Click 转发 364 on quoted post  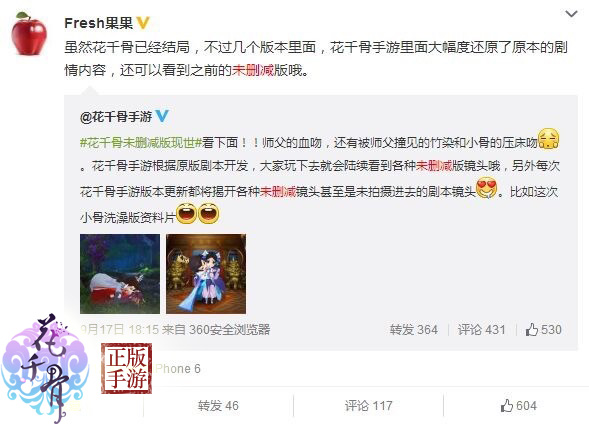pos(414,329)
